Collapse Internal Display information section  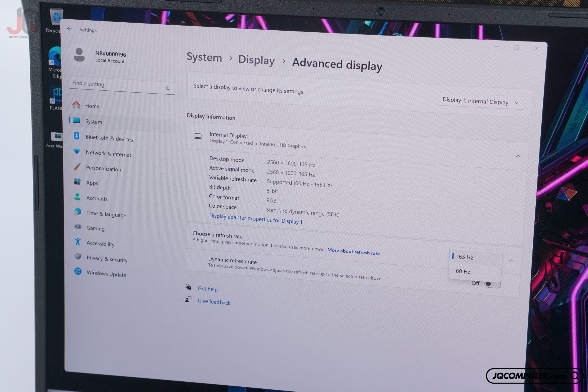pos(518,156)
